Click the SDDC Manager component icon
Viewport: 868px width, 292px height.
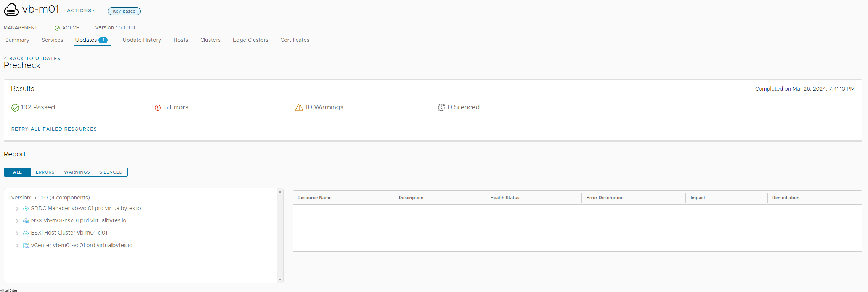coord(26,209)
